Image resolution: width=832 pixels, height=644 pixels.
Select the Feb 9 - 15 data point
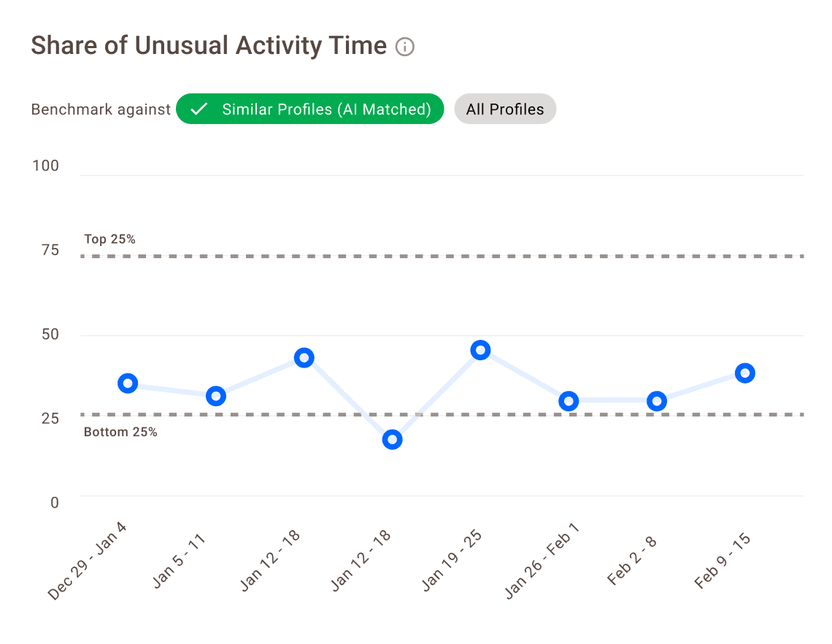(745, 373)
